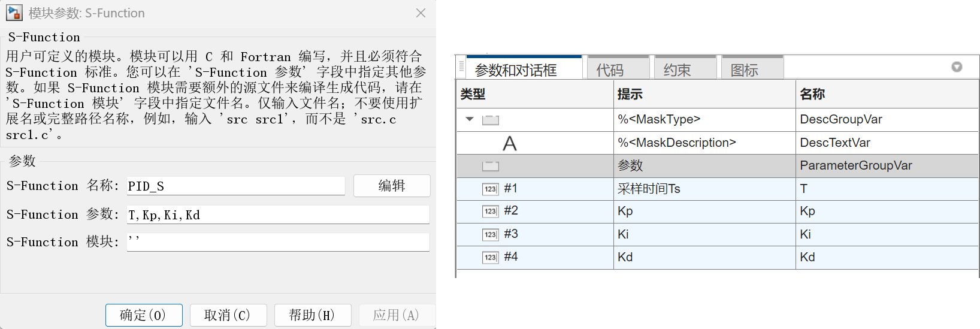
Task: Click the edit-field icon for parameter #3
Action: point(490,234)
